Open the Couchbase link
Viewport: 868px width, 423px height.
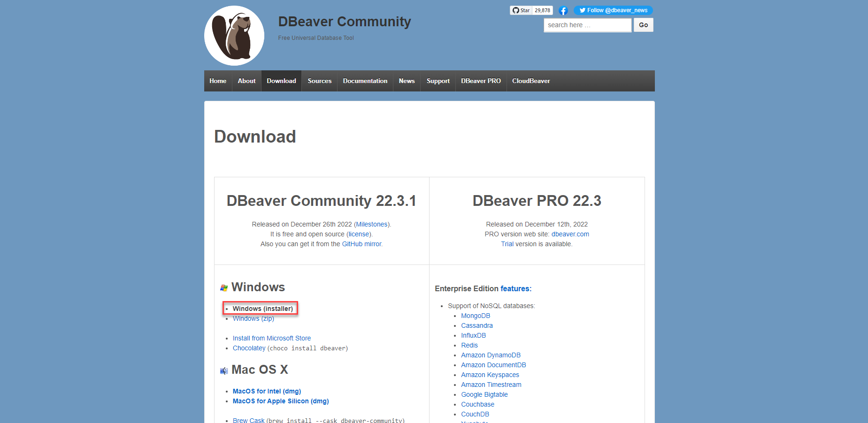click(x=477, y=404)
